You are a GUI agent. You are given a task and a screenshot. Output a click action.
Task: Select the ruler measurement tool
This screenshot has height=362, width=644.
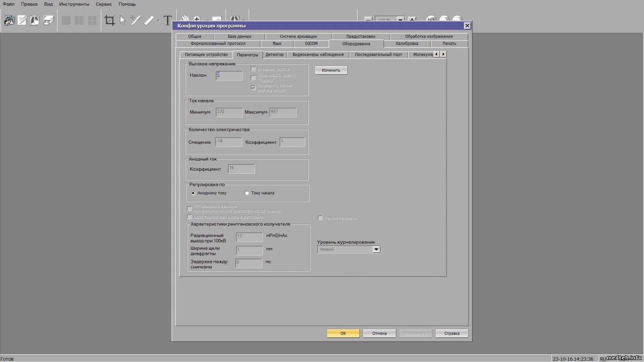(149, 20)
